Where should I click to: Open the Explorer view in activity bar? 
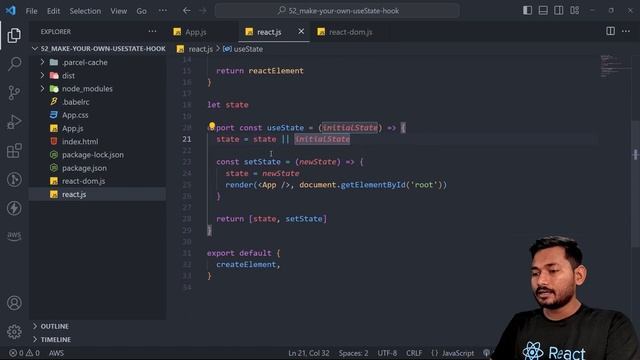[x=14, y=36]
